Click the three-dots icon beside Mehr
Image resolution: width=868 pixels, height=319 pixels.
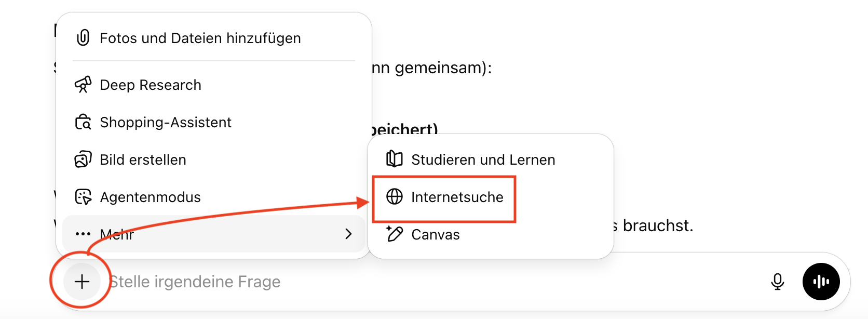point(83,234)
